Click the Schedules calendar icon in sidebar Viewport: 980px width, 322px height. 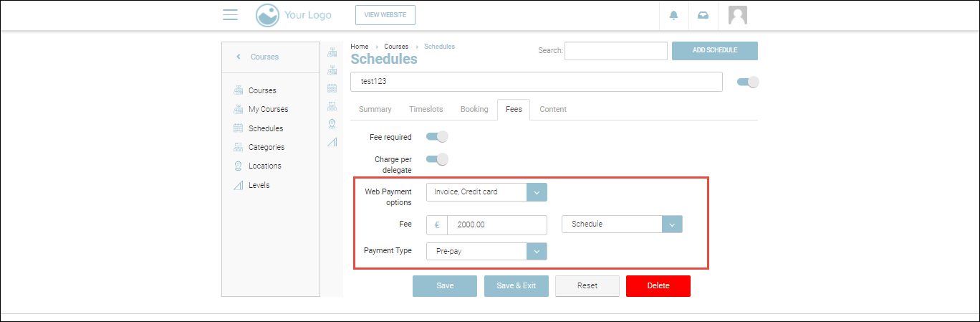click(239, 128)
